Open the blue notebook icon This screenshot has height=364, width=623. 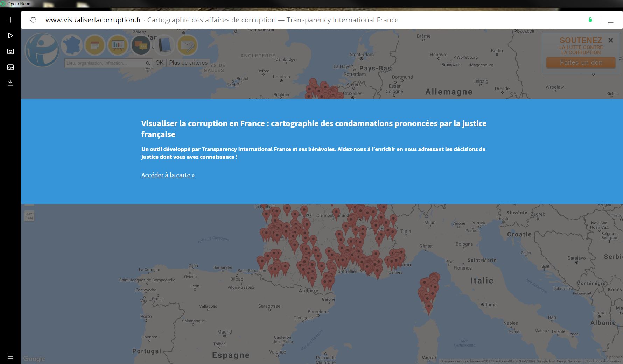(164, 45)
